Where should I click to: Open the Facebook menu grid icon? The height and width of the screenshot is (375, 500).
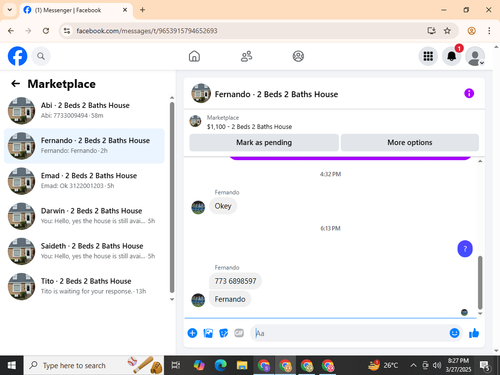point(428,56)
